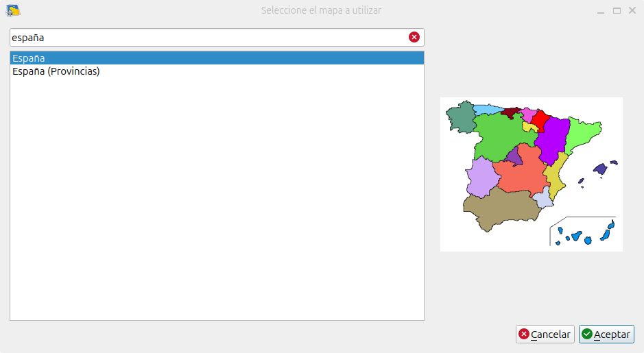This screenshot has height=353, width=644.
Task: Click the salmon Castilla-La Mancha region
Action: pos(525,177)
